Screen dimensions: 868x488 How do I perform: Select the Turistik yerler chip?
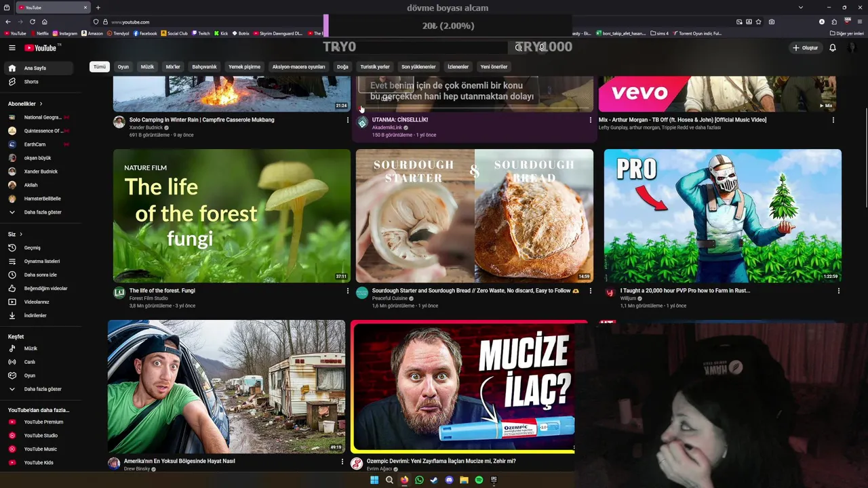[x=375, y=66]
